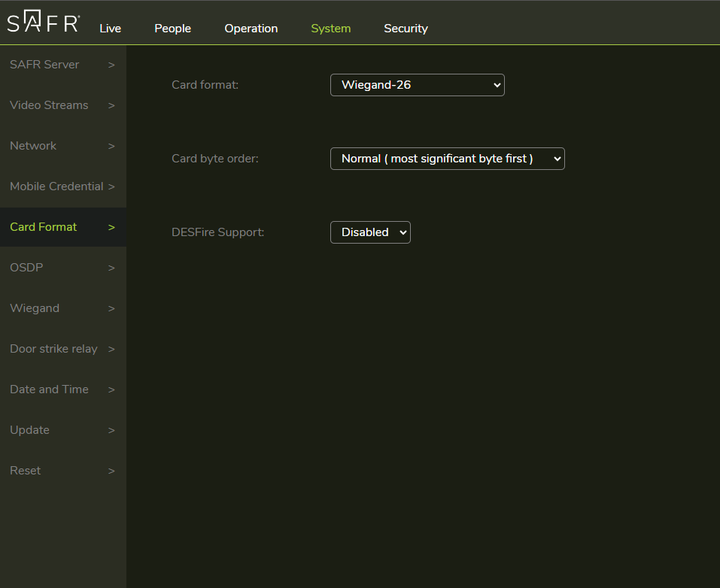
Task: Click the chevron beside Reset
Action: (111, 471)
